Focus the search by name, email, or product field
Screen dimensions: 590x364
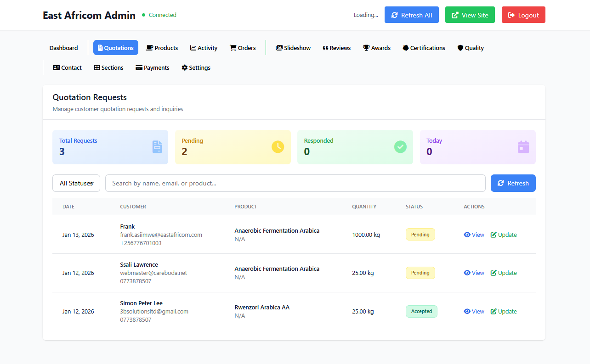tap(295, 183)
